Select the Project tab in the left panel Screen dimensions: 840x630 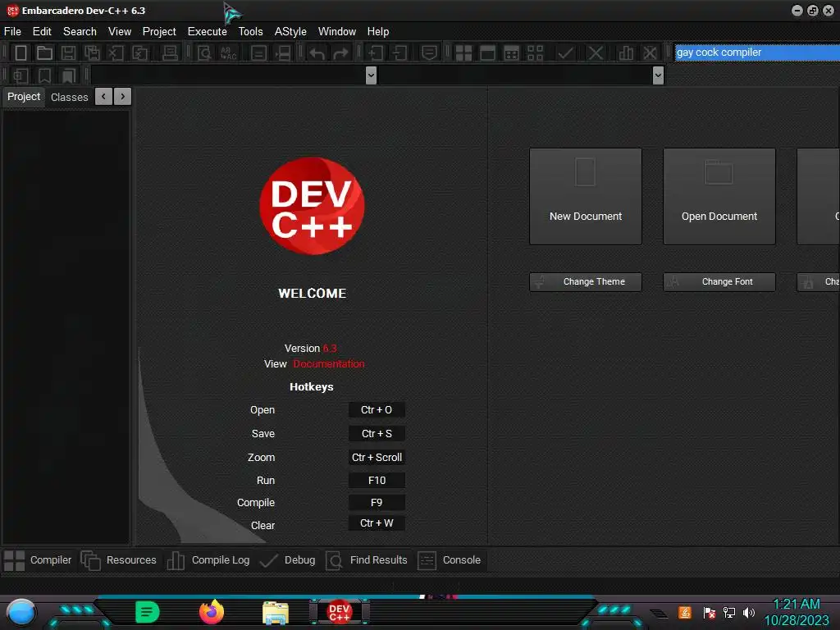24,97
